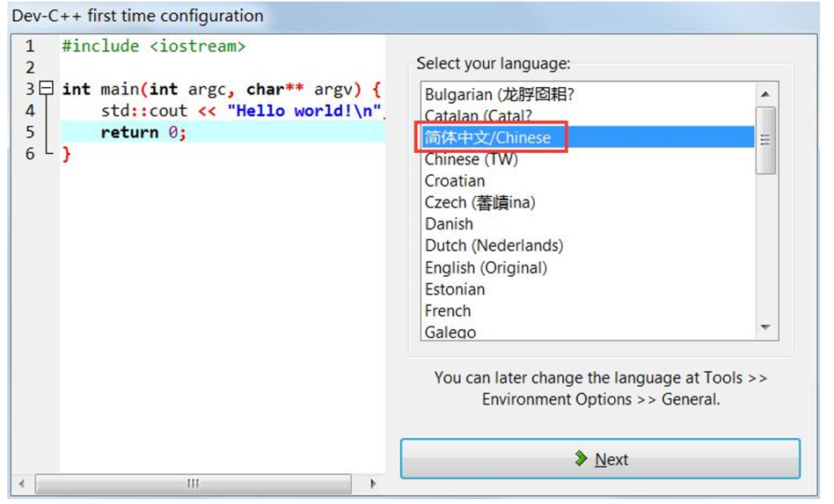
Task: Click the left arrow of the editor's horizontal scrollbar
Action: click(x=23, y=484)
